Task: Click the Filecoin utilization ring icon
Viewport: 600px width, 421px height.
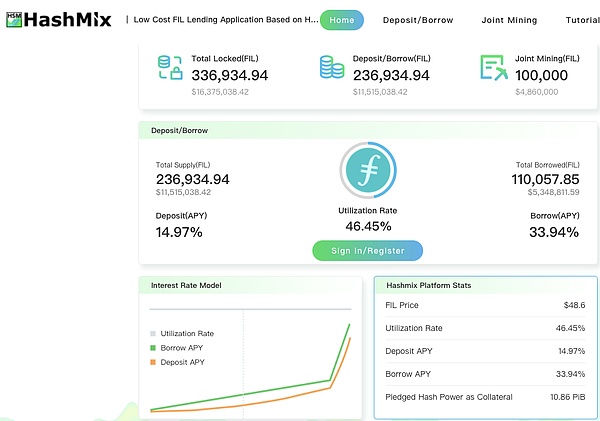Action: [x=369, y=173]
